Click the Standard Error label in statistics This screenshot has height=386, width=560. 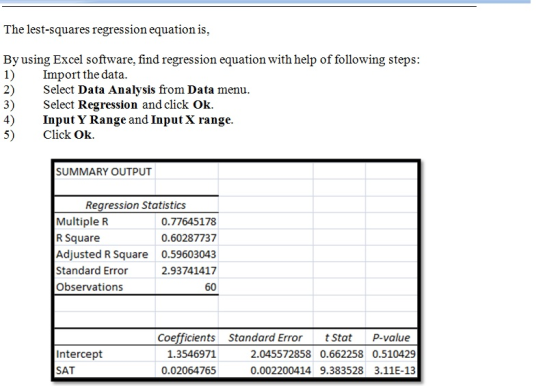point(92,271)
